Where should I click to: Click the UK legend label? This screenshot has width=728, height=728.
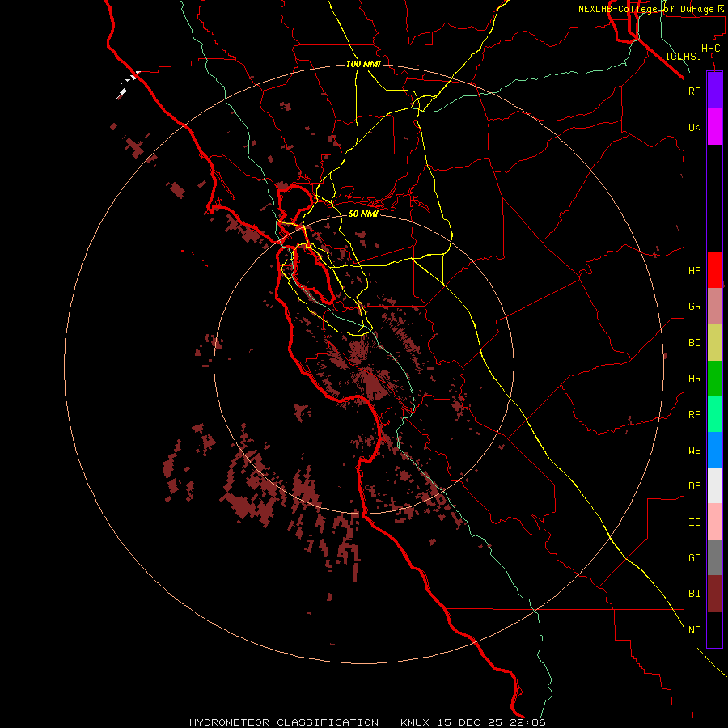click(694, 127)
